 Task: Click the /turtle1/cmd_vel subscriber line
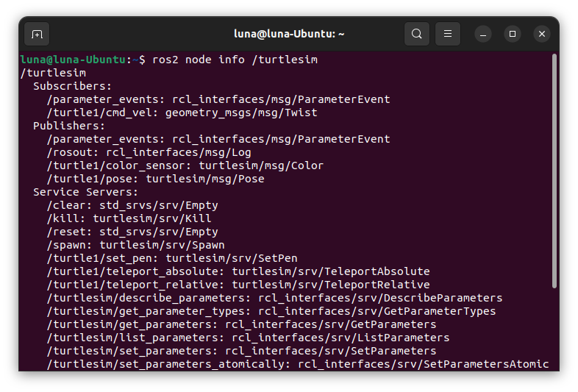pyautogui.click(x=182, y=113)
